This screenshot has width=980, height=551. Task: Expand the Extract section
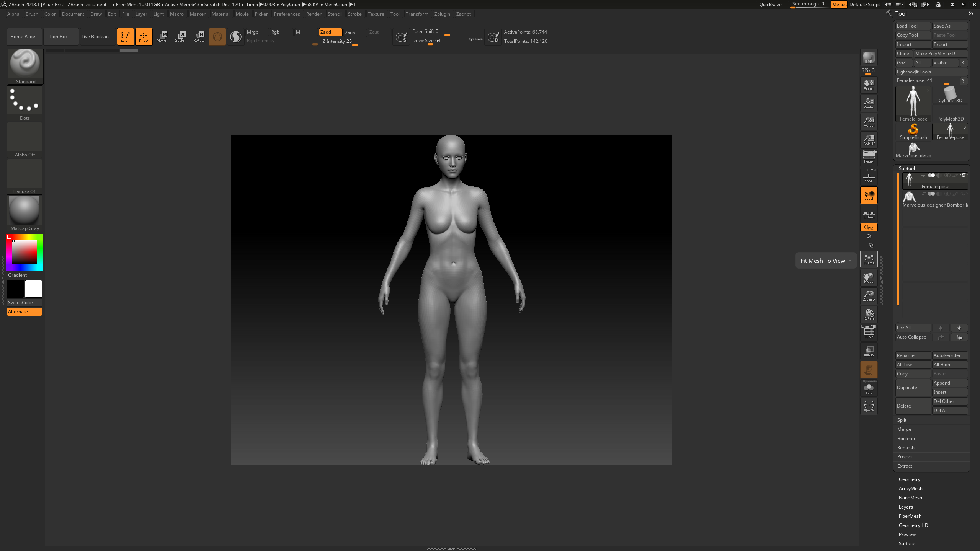(x=905, y=466)
